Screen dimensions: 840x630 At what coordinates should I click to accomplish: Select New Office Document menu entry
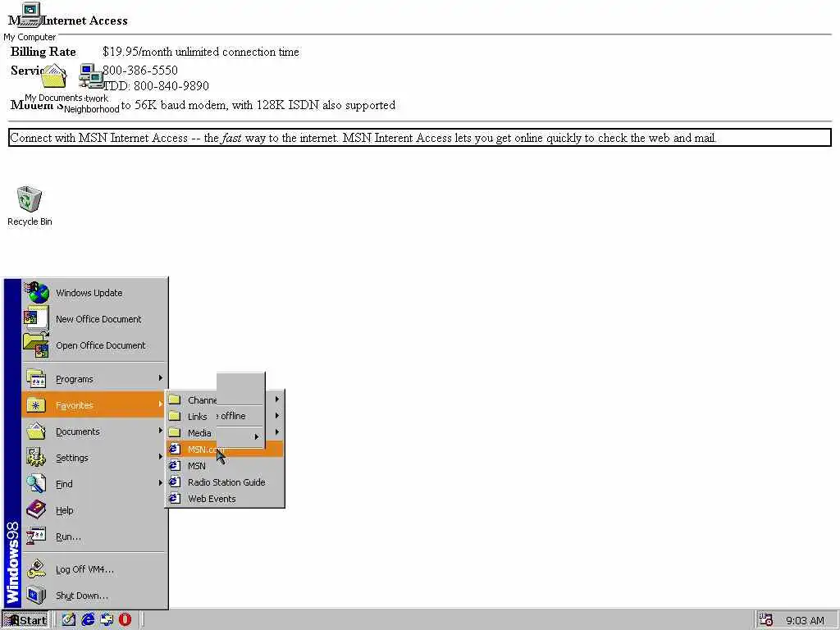95,319
